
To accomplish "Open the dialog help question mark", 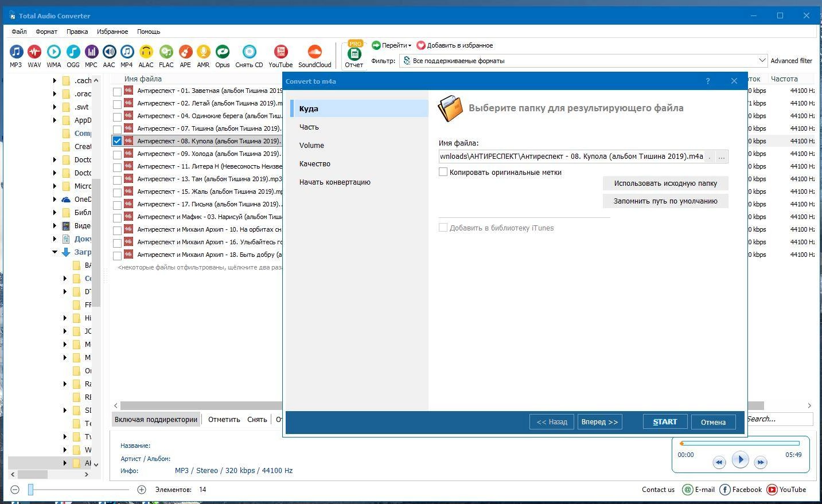I will 707,81.
